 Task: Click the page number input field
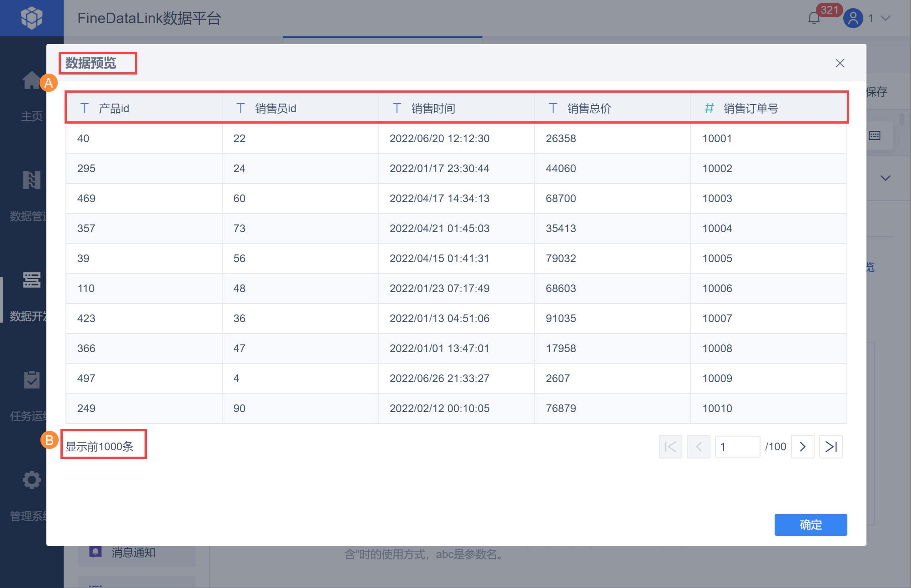(737, 447)
